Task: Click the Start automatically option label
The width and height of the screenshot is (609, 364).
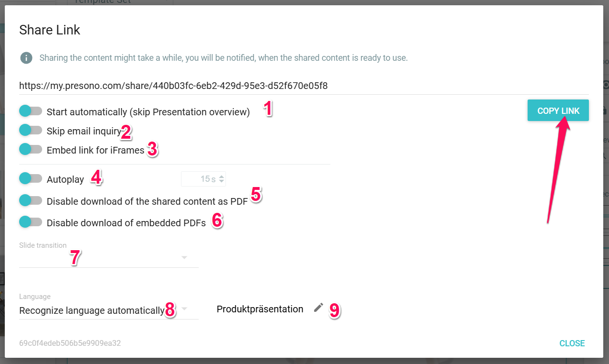Action: point(148,112)
